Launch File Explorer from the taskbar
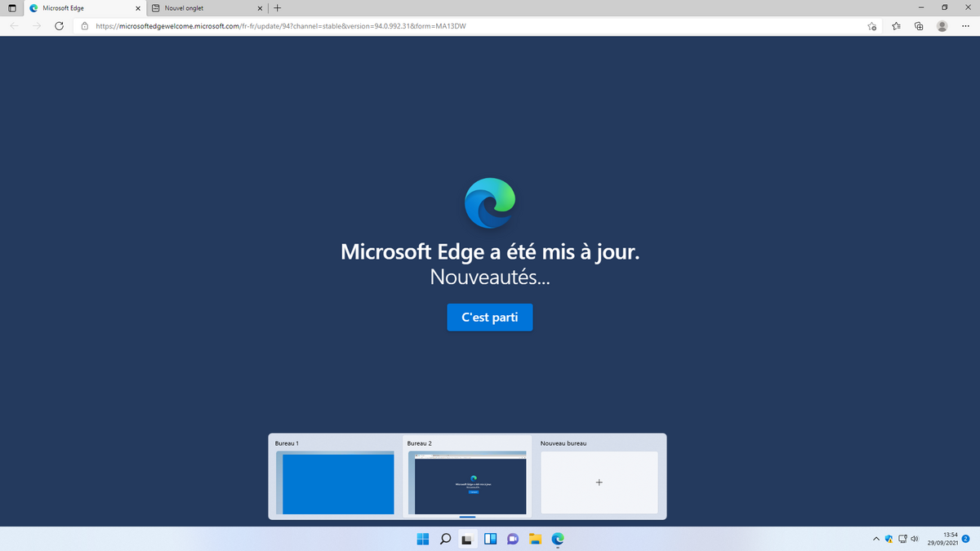This screenshot has width=980, height=551. coord(535,539)
